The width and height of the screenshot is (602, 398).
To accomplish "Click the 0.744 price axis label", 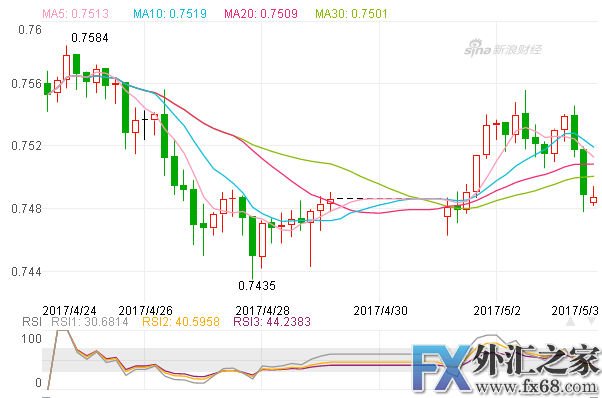I will (x=26, y=272).
